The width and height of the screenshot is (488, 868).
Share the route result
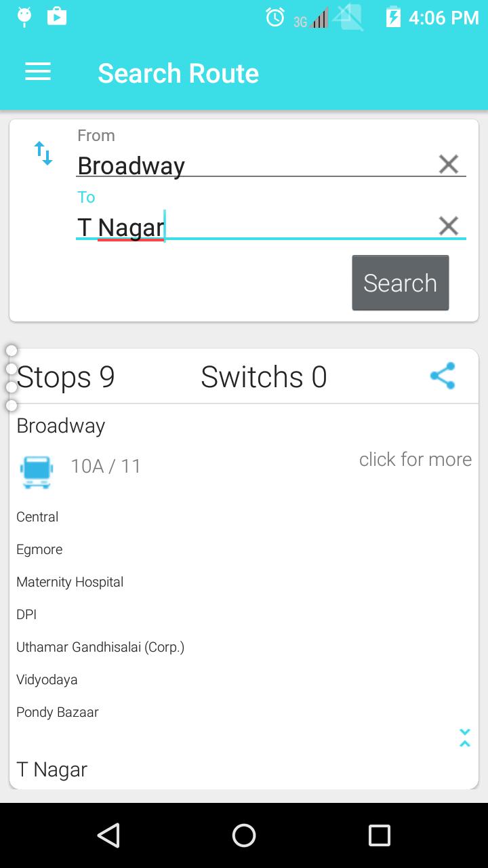click(443, 376)
